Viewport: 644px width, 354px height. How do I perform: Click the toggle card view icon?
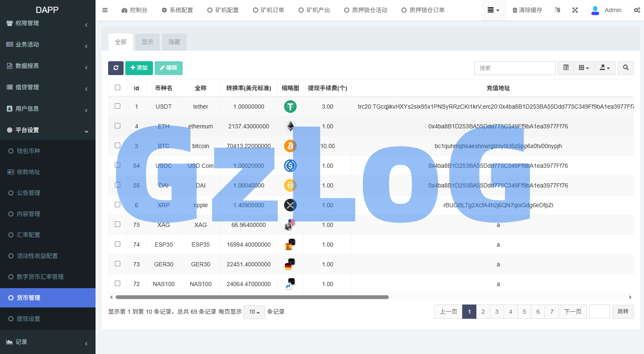click(x=566, y=68)
